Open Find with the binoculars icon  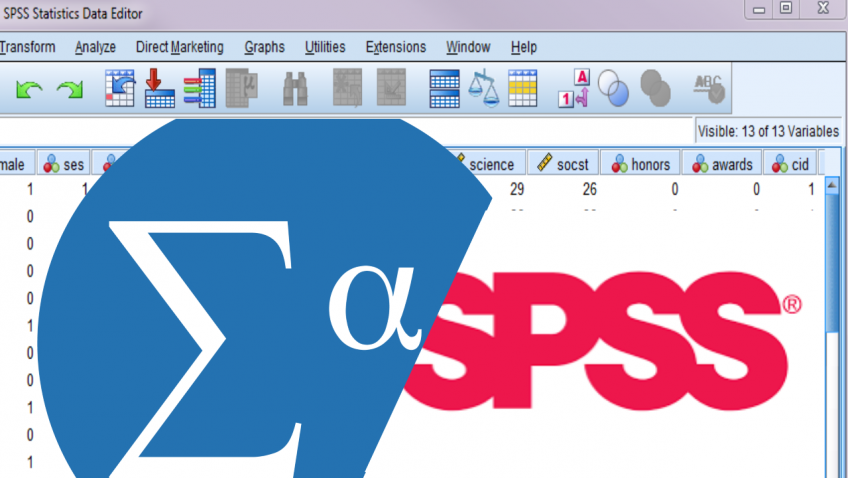[x=295, y=89]
